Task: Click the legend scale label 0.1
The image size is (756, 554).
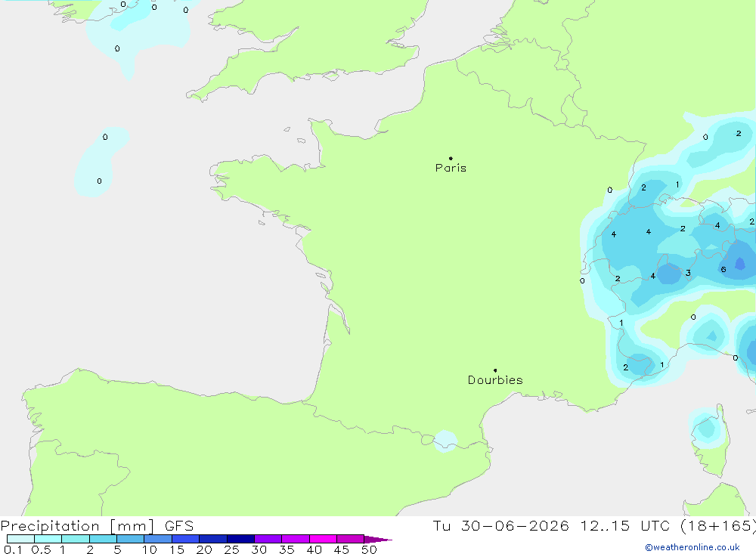Action: tap(12, 549)
